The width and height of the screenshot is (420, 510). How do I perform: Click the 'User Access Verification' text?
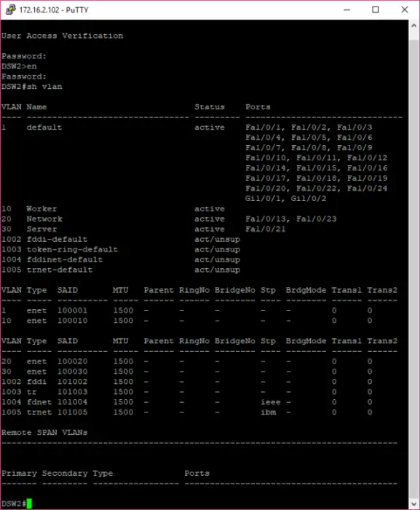click(62, 36)
